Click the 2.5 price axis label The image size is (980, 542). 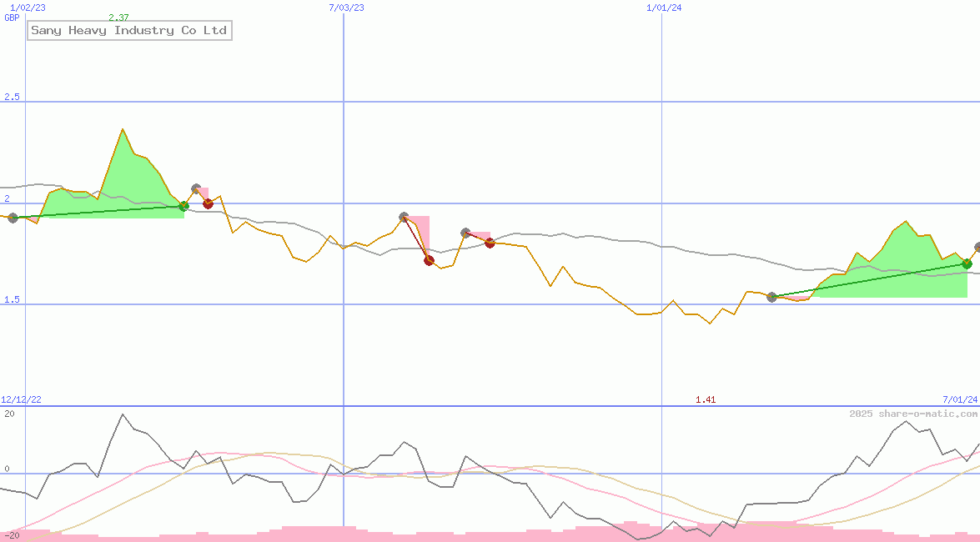pos(12,98)
